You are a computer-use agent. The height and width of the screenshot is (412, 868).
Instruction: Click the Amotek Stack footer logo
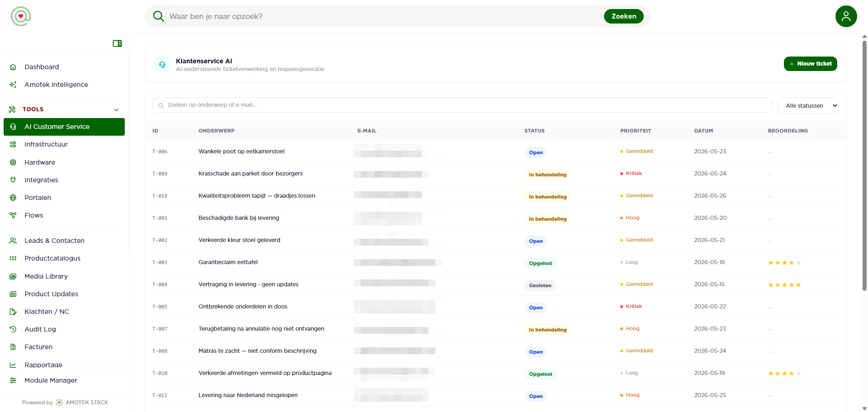[59, 403]
